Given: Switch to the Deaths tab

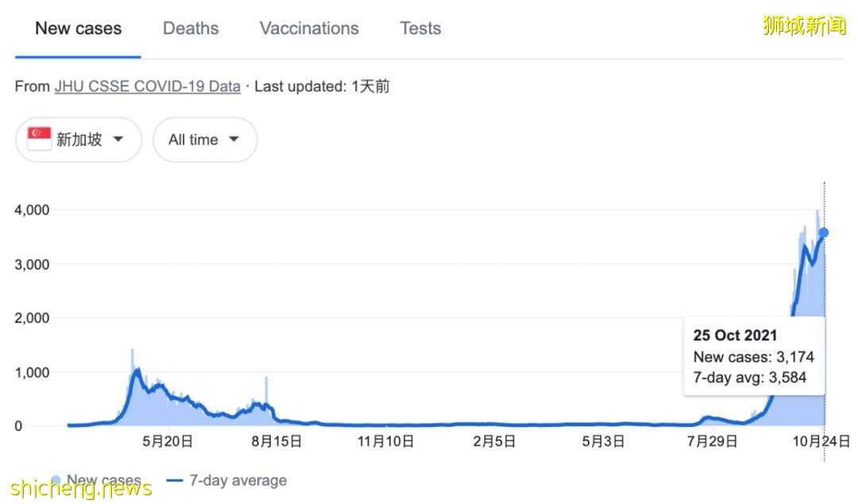Looking at the screenshot, I should [x=190, y=29].
